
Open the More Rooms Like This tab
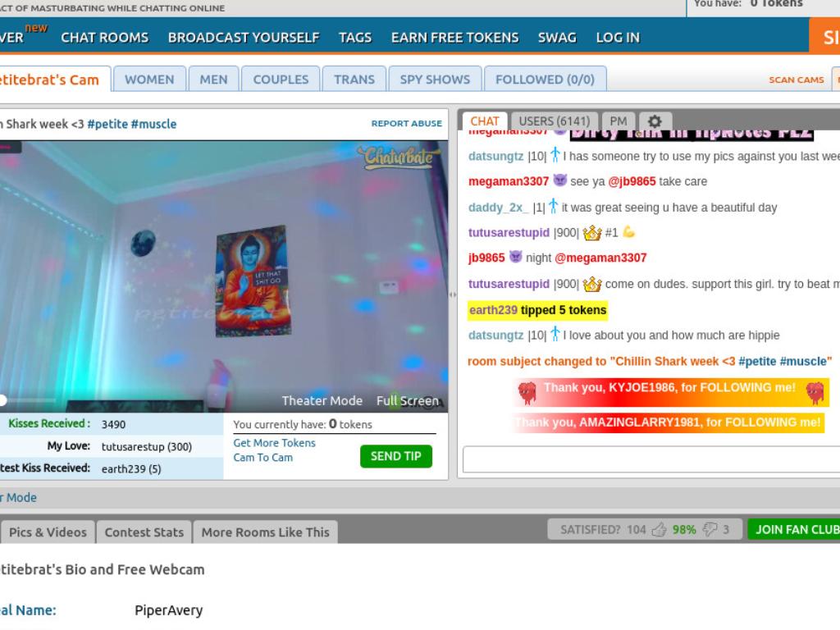point(265,532)
